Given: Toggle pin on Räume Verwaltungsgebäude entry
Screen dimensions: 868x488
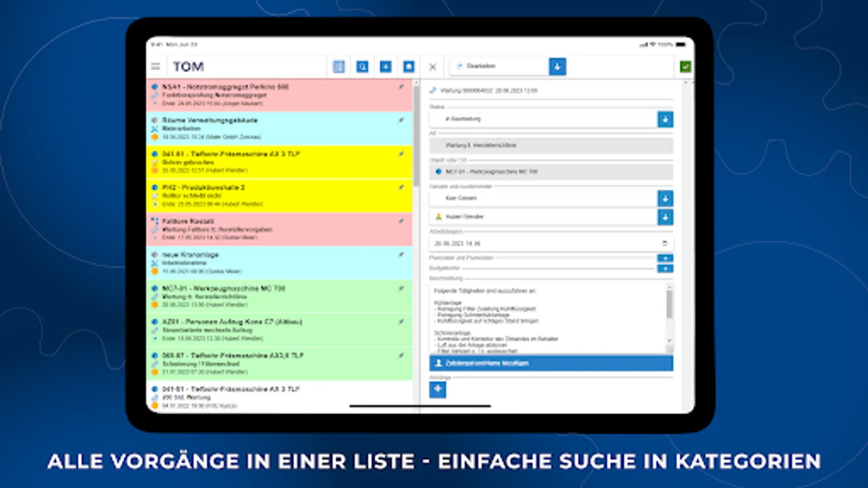Looking at the screenshot, I should click(401, 120).
